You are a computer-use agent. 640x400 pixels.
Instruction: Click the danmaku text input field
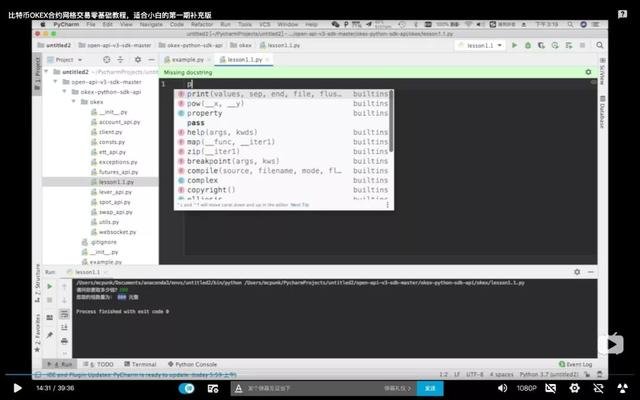(310, 388)
